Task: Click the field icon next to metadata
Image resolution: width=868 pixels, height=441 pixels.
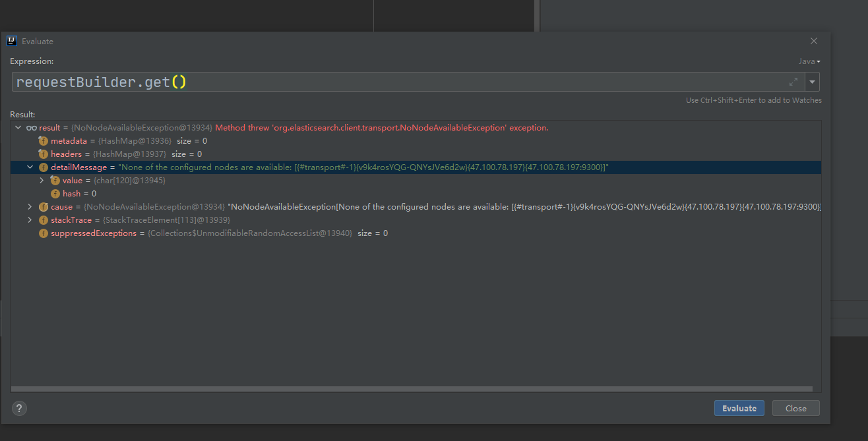Action: pos(44,141)
